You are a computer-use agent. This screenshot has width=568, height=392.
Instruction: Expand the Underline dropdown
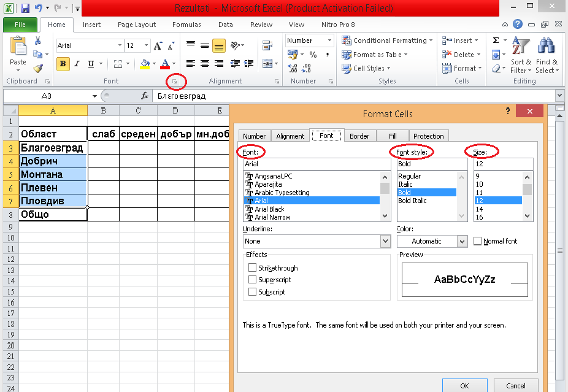pyautogui.click(x=385, y=241)
